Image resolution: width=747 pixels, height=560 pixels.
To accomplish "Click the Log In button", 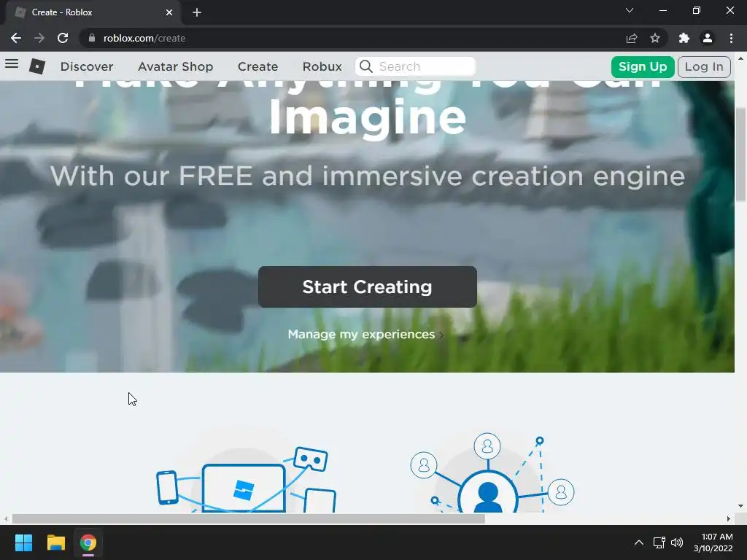I will (704, 66).
